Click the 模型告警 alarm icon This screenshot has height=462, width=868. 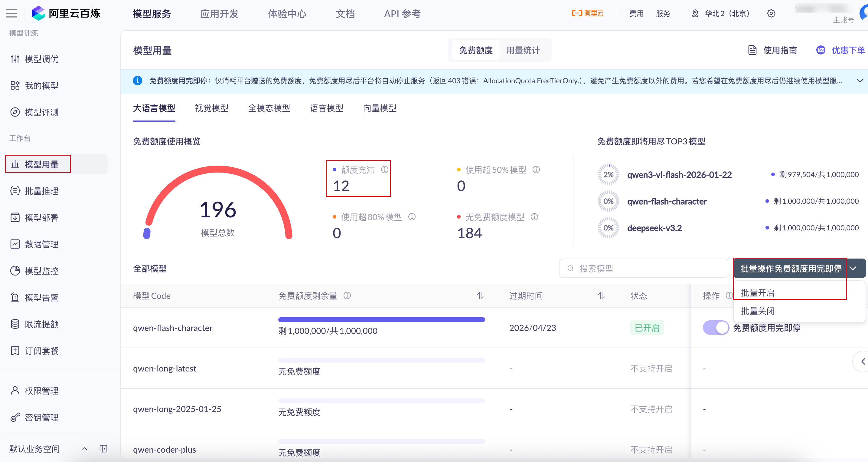tap(15, 297)
